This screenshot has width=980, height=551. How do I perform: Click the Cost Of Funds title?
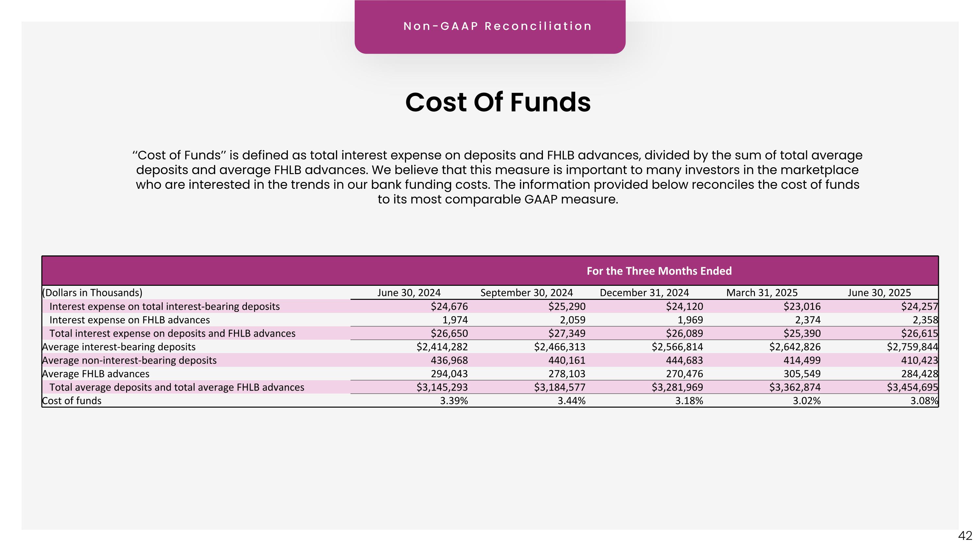click(x=498, y=102)
